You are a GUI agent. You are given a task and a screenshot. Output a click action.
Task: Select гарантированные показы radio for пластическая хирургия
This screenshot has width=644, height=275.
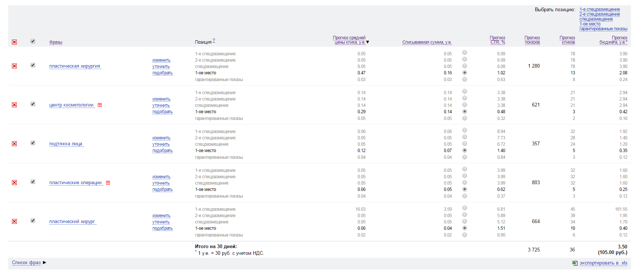(x=465, y=79)
